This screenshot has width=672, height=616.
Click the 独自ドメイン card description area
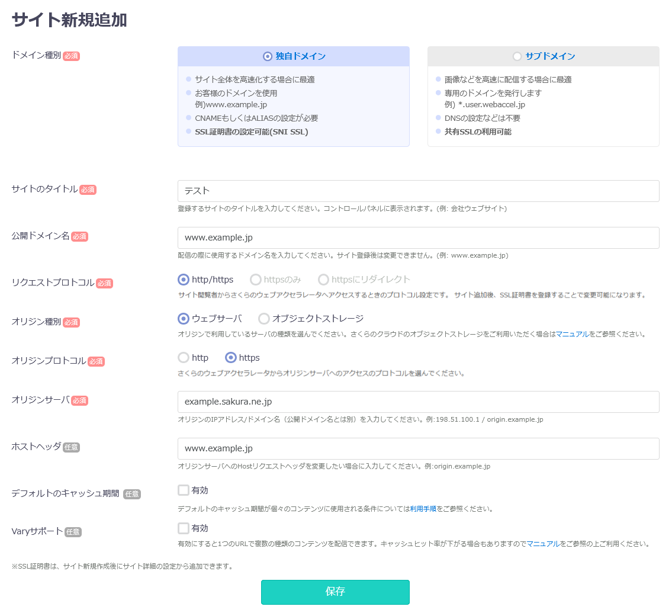coord(293,105)
